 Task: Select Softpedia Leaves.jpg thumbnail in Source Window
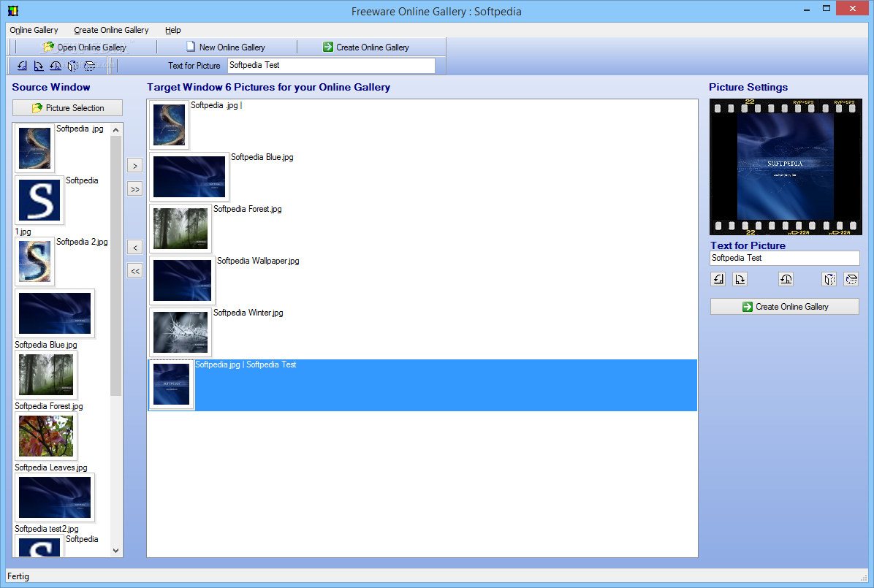(x=46, y=436)
